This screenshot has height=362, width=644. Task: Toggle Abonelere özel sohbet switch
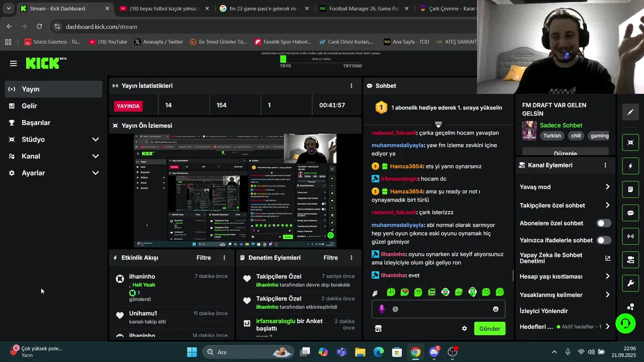pos(604,223)
